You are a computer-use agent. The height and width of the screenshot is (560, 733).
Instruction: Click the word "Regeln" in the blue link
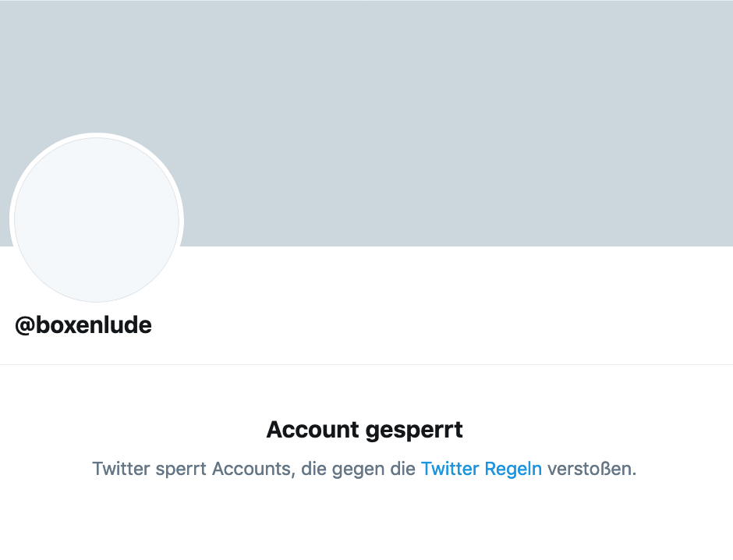513,469
